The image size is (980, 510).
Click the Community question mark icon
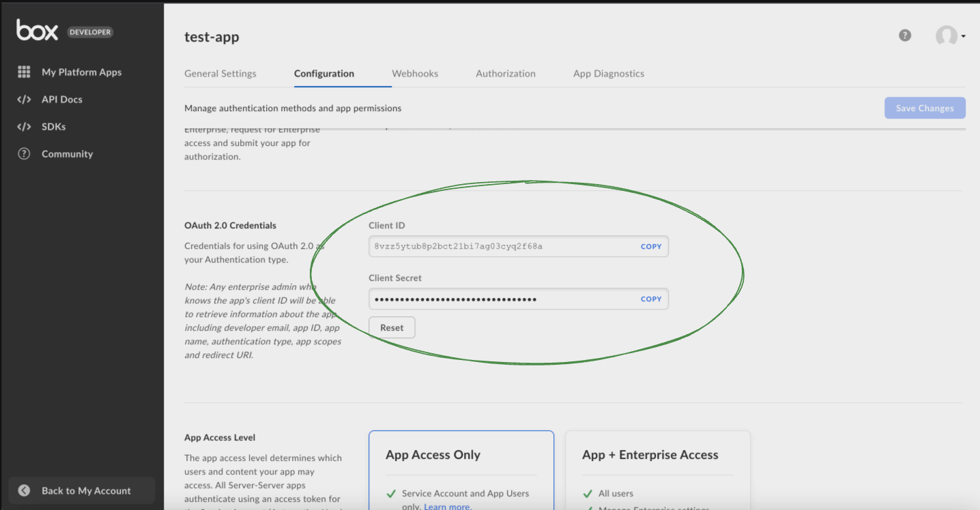(x=24, y=154)
